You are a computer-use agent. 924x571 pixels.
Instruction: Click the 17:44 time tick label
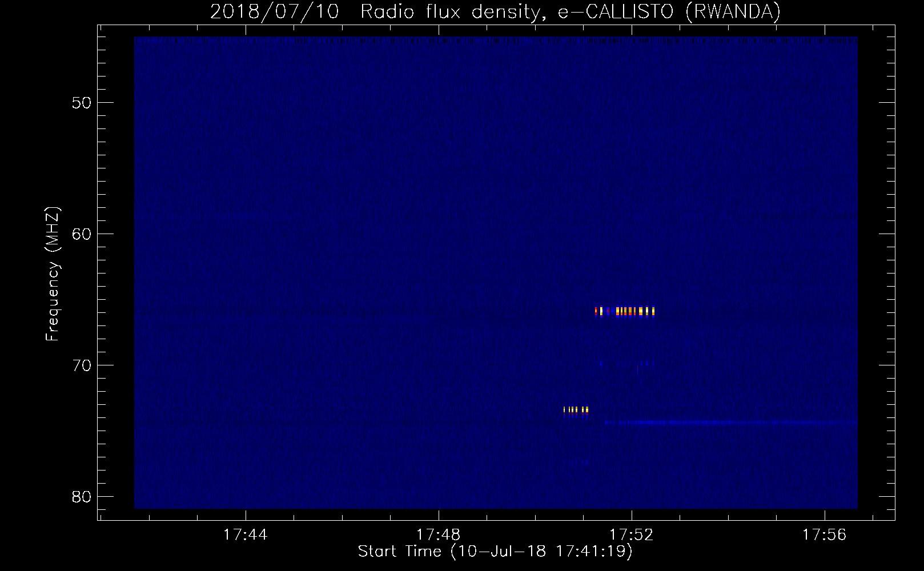[x=245, y=535]
